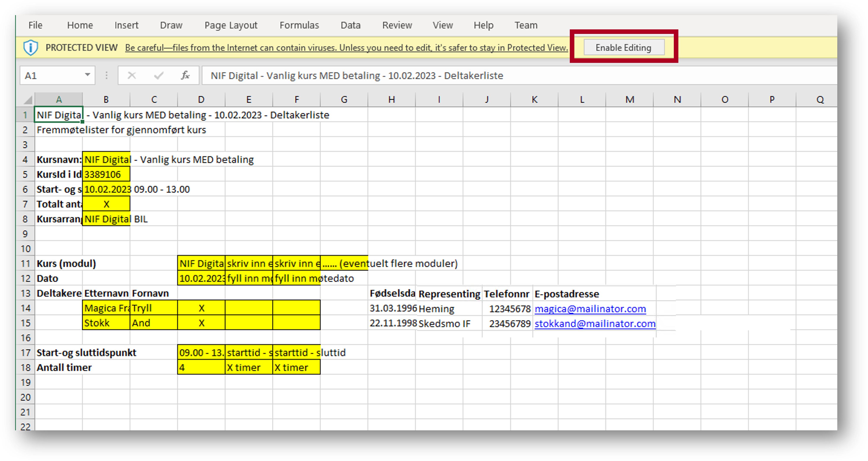The width and height of the screenshot is (868, 461).
Task: Select the 'Start-og sluttidspunkt' cell
Action: (59, 352)
